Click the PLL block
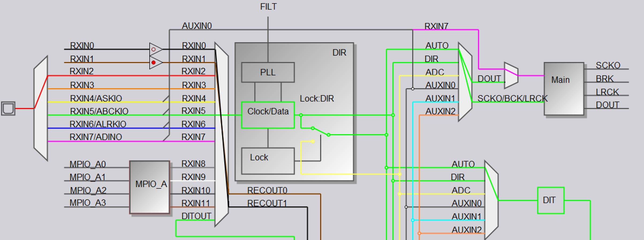The height and width of the screenshot is (240, 644). (x=268, y=72)
